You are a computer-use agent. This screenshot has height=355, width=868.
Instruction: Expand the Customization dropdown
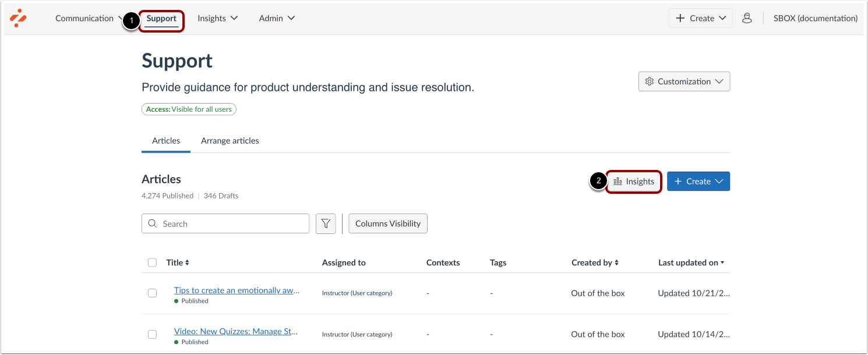coord(684,82)
